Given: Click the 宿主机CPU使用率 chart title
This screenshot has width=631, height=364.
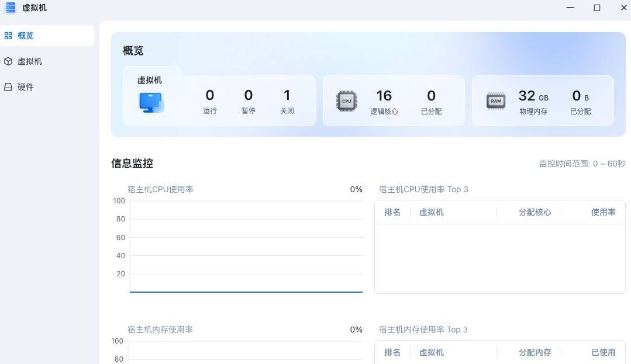Looking at the screenshot, I should (161, 189).
